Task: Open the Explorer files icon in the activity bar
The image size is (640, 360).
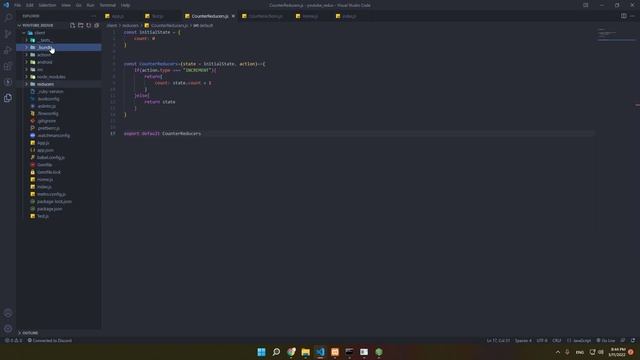Action: click(x=8, y=98)
